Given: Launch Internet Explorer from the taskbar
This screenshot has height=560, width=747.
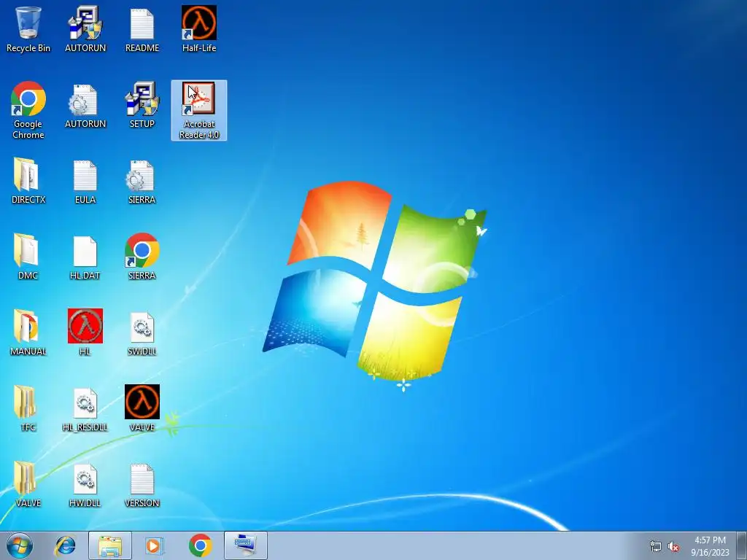Looking at the screenshot, I should [x=65, y=545].
